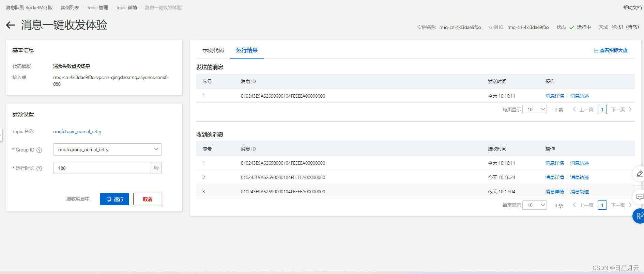Expand the collapsed left sidebar handle
This screenshot has height=274, width=644.
[x=1, y=135]
